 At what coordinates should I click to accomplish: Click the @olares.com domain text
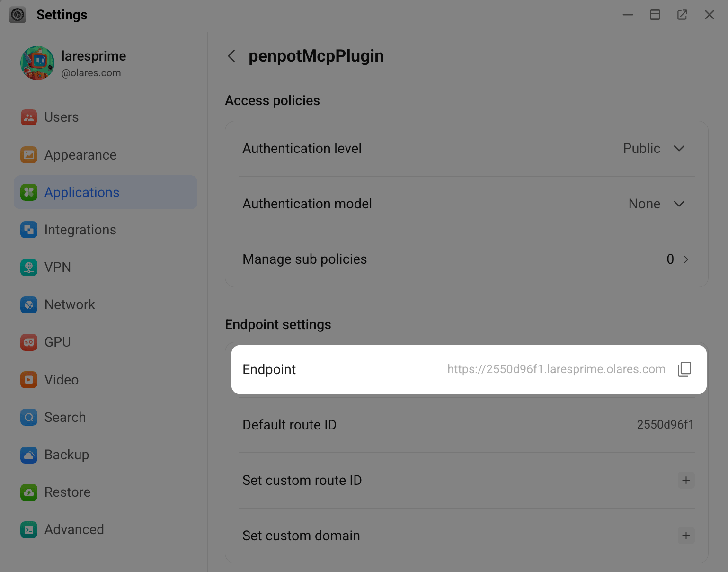[x=91, y=73]
